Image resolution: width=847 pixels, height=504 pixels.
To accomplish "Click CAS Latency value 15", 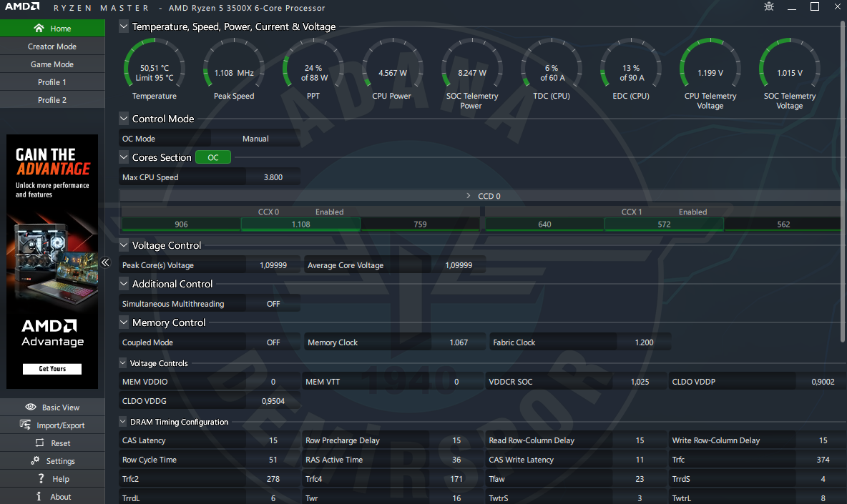I will pyautogui.click(x=273, y=440).
